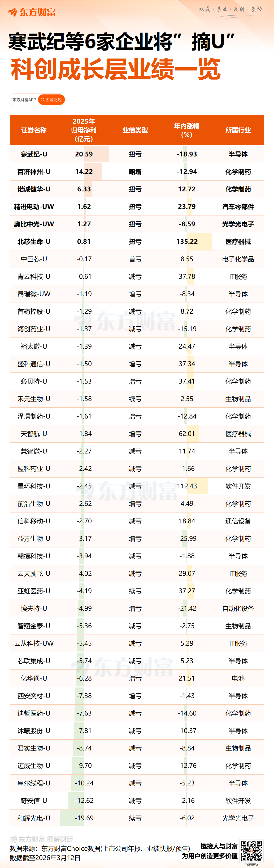Click 北芯生命-U's 135.22 gain bar
Viewport: 274px width, 868px height.
click(199, 241)
